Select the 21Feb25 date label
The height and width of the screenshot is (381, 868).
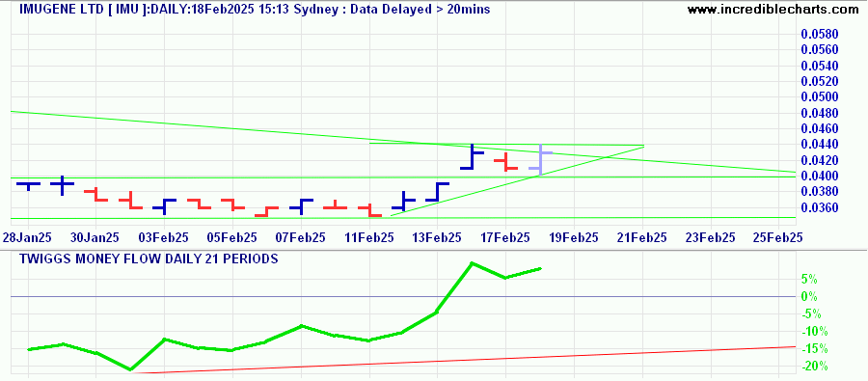click(642, 237)
